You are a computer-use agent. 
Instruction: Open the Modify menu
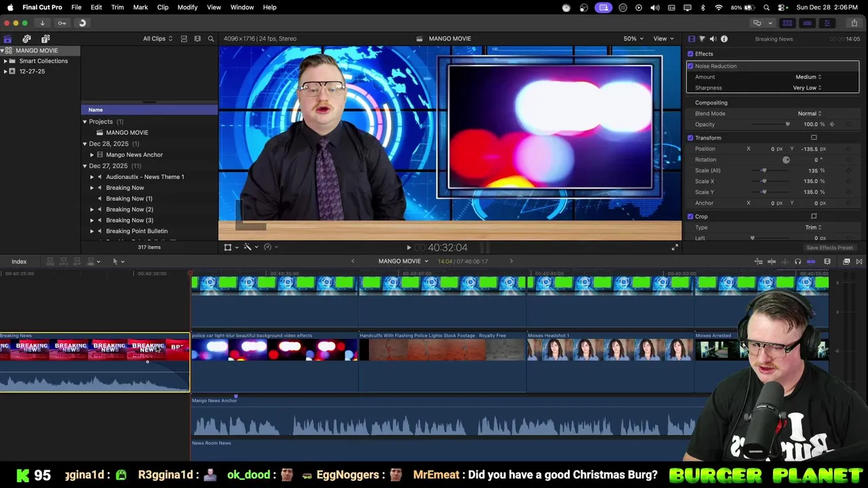pyautogui.click(x=187, y=7)
